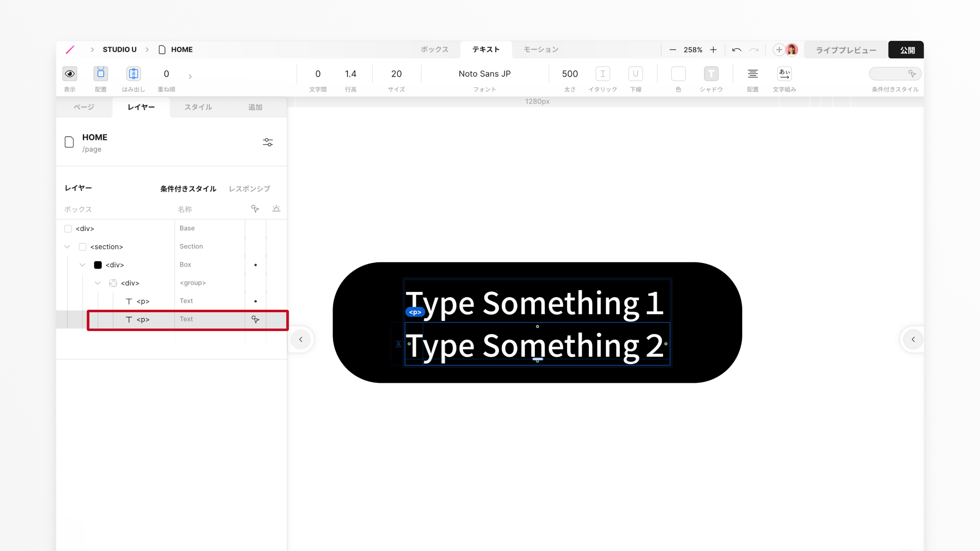Viewport: 980px width, 551px height.
Task: Click the 公開 publish button
Action: click(x=906, y=50)
